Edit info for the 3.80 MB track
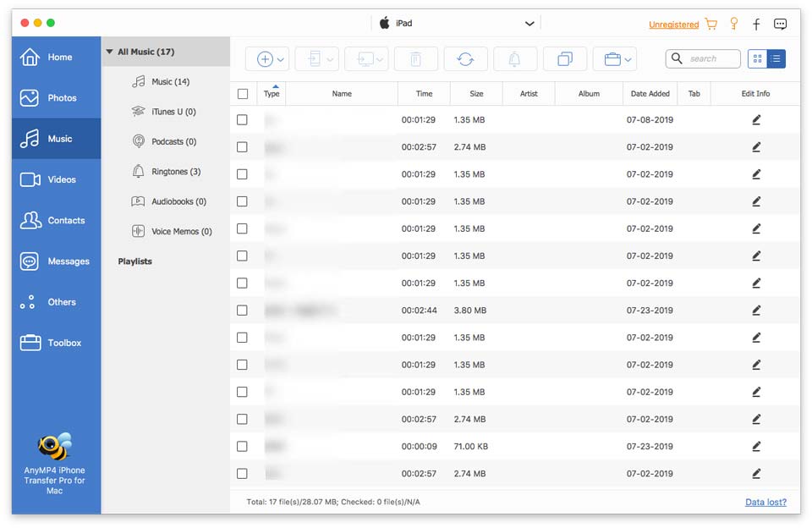The width and height of the screenshot is (812, 528). pyautogui.click(x=756, y=311)
